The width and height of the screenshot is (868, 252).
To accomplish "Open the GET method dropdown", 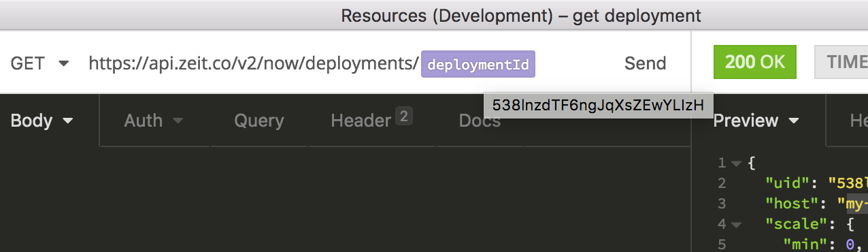I will (39, 63).
